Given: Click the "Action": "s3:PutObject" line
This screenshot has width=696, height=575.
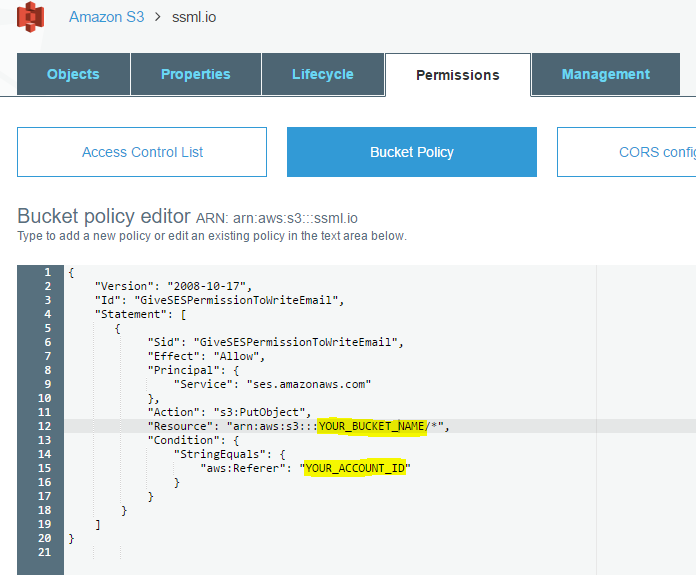Looking at the screenshot, I should point(229,412).
